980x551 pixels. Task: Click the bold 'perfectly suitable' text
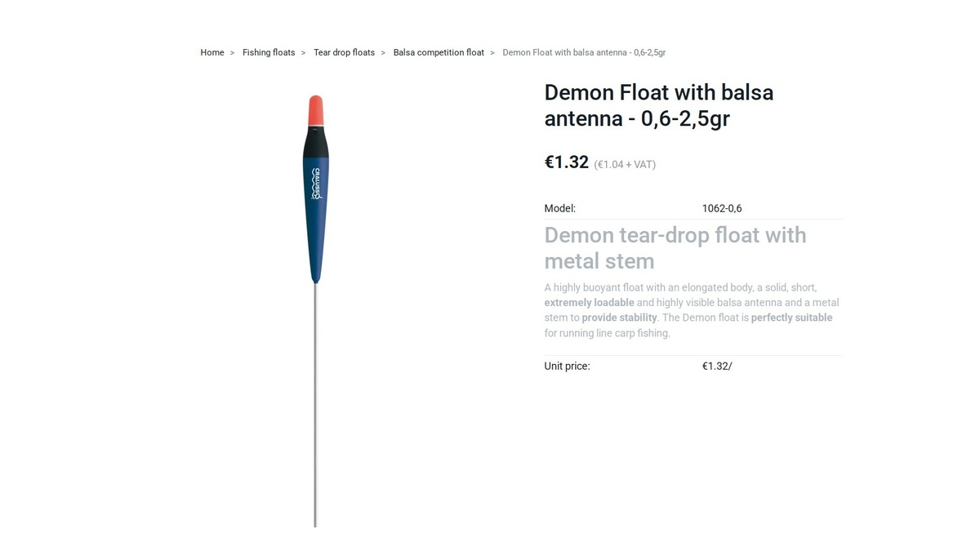[x=791, y=318]
